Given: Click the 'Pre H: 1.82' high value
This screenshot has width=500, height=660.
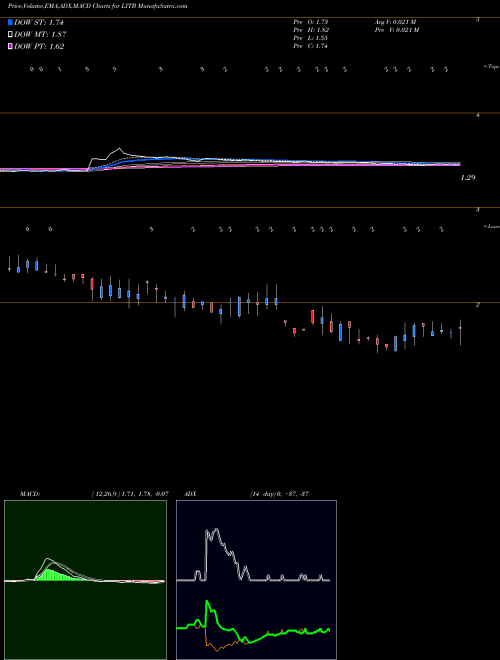Looking at the screenshot, I should [x=311, y=30].
